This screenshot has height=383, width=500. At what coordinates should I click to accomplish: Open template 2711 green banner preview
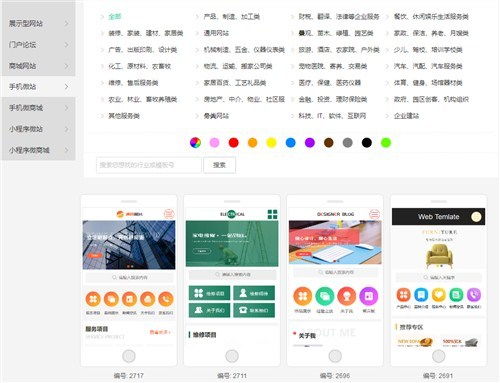pos(232,243)
